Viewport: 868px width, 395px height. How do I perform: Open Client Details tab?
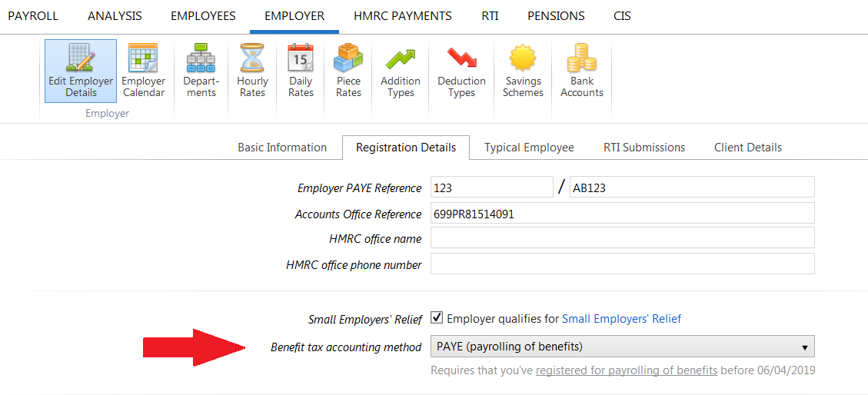[748, 148]
